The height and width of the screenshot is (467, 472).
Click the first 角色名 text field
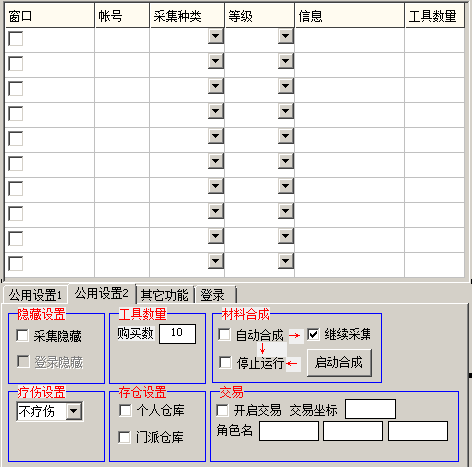(x=289, y=431)
